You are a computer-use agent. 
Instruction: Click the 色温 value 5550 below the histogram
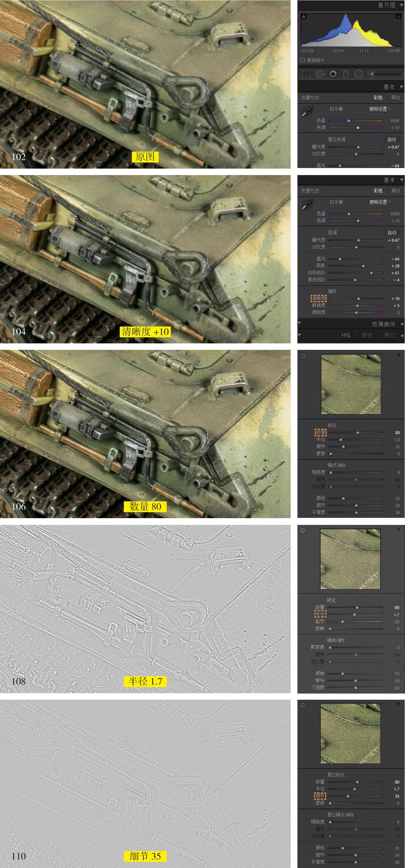click(x=394, y=121)
